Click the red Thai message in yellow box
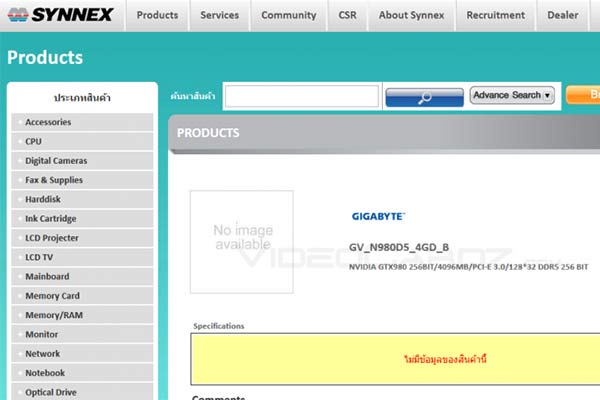 coord(445,359)
